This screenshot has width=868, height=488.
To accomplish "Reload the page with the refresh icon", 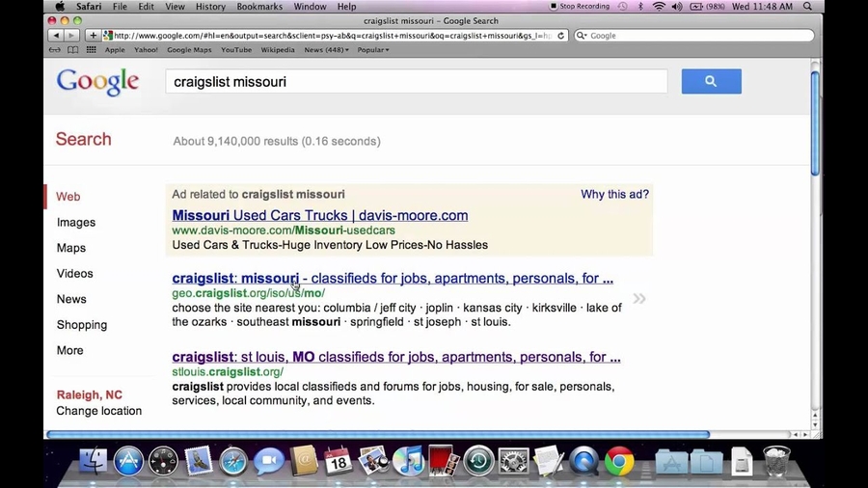I will [560, 36].
